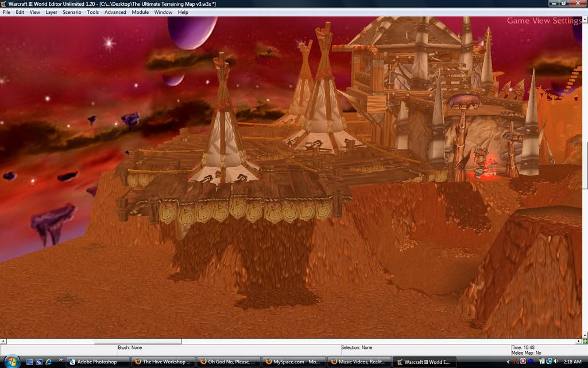Screen dimensions: 588x368
Task: Open the Window menu
Action: point(163,12)
